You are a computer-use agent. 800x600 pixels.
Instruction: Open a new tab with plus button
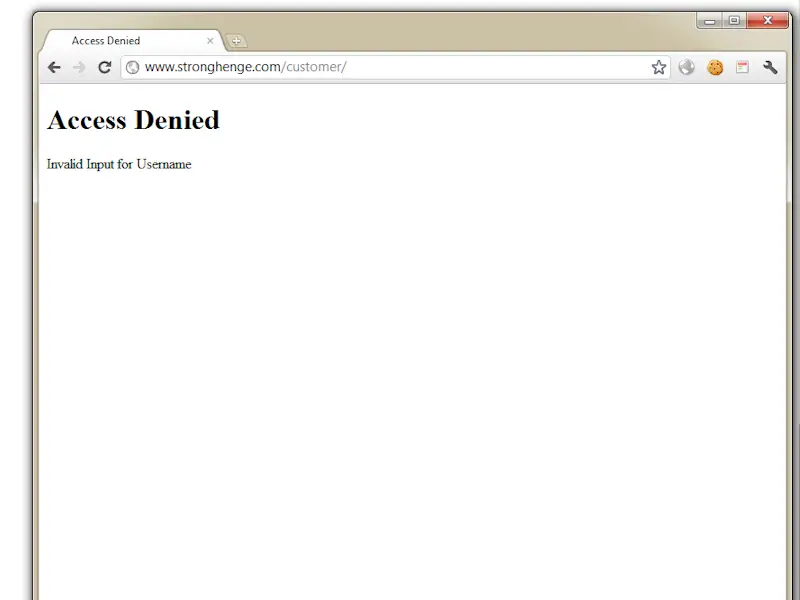pyautogui.click(x=236, y=41)
